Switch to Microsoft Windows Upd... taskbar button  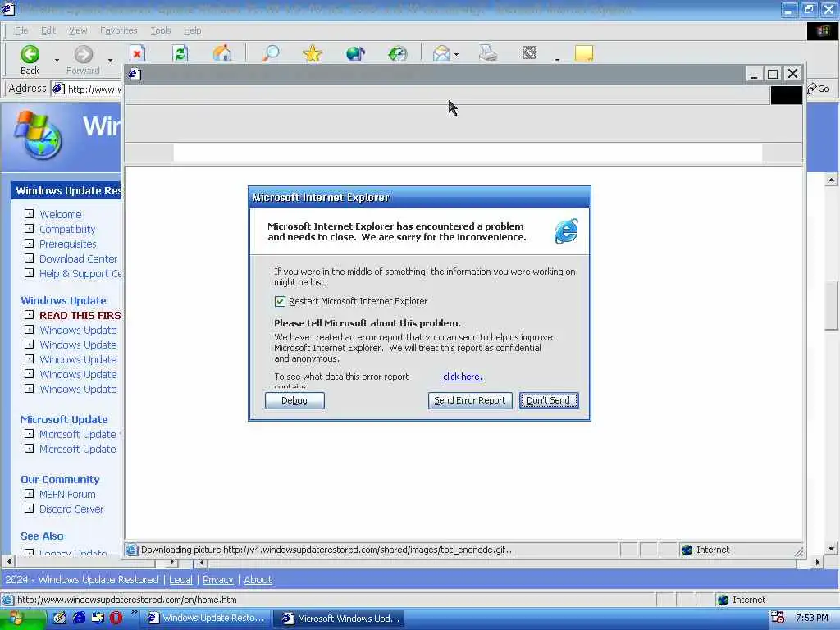click(340, 619)
